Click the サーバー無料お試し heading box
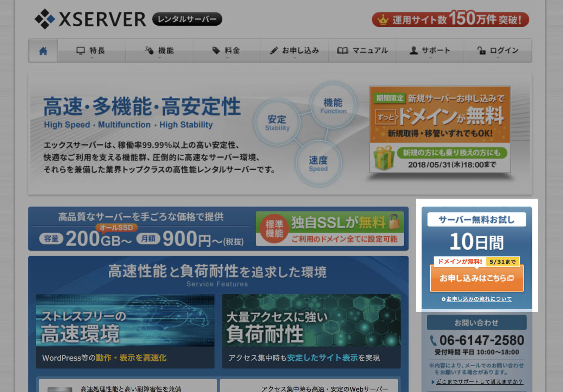Viewport: 563px width, 392px height. (x=476, y=220)
